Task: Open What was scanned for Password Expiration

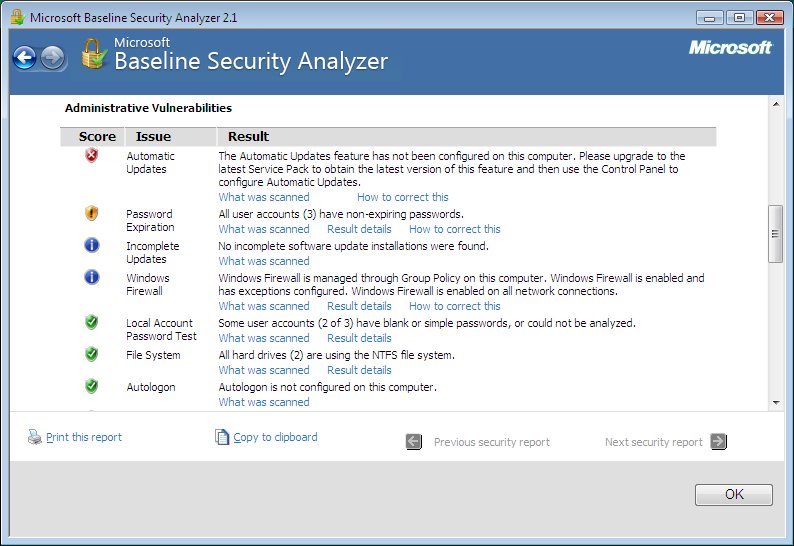Action: pos(264,229)
